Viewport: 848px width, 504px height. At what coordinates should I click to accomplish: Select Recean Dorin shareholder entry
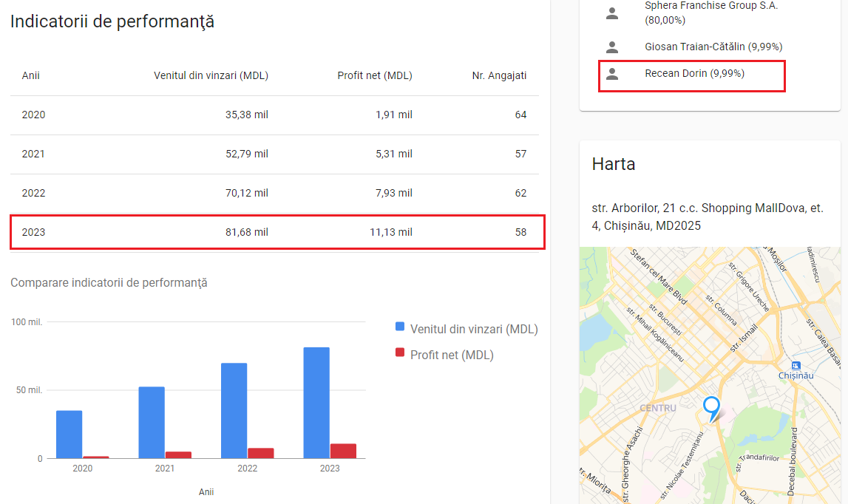pos(694,74)
